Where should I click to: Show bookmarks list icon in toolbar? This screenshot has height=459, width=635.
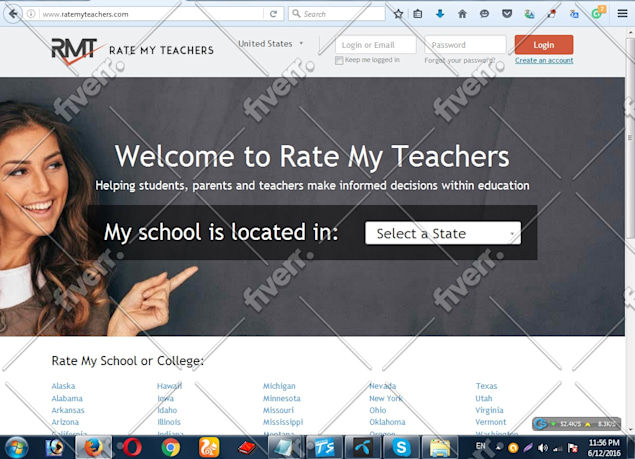pos(418,14)
